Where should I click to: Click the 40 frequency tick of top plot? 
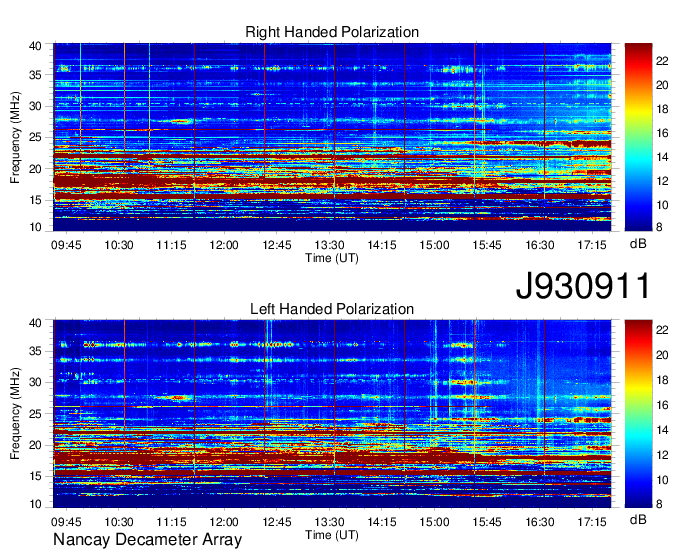click(x=36, y=46)
